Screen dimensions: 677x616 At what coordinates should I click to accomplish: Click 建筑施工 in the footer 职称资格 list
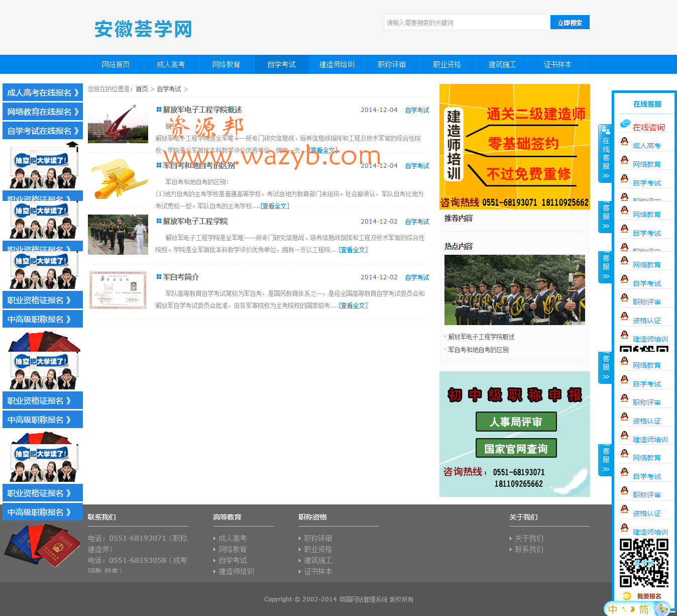[x=318, y=560]
